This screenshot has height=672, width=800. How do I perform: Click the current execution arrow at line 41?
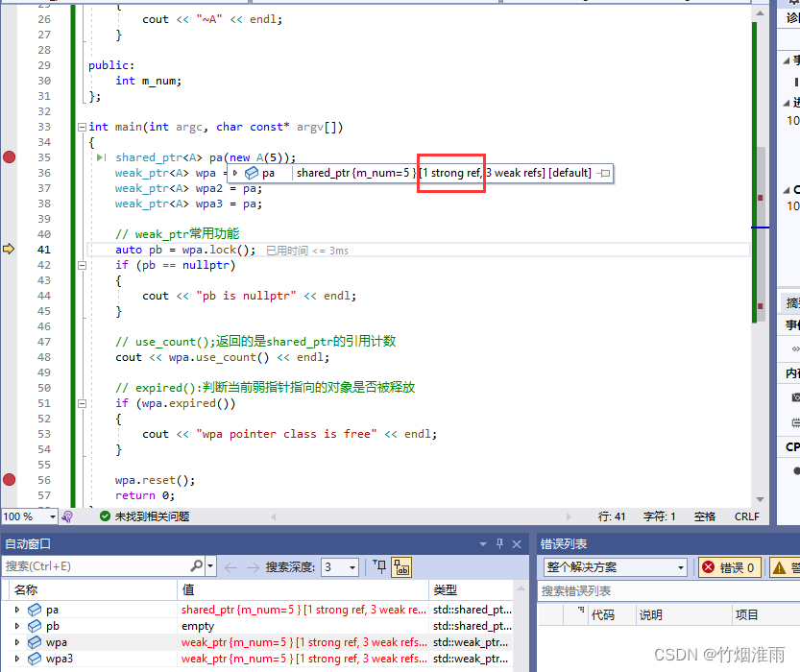click(x=9, y=249)
